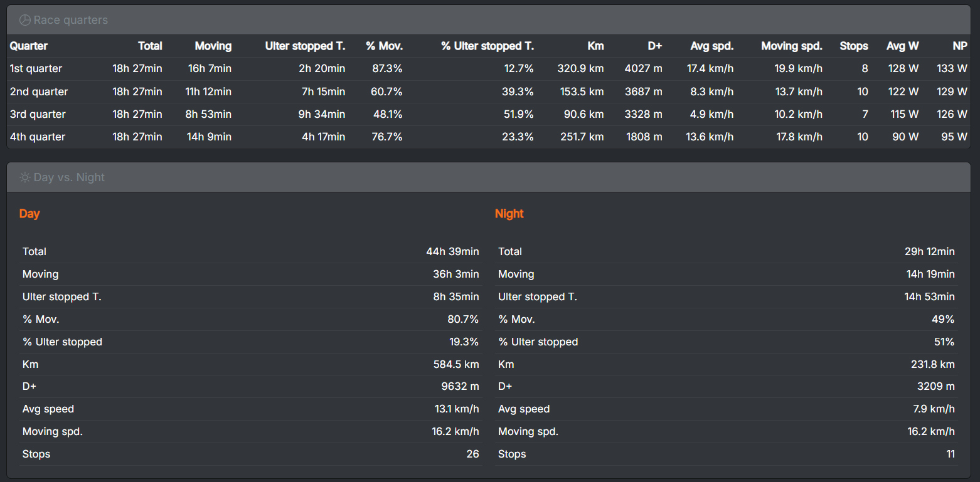
Task: Sort by the Stops column header
Action: tap(853, 46)
